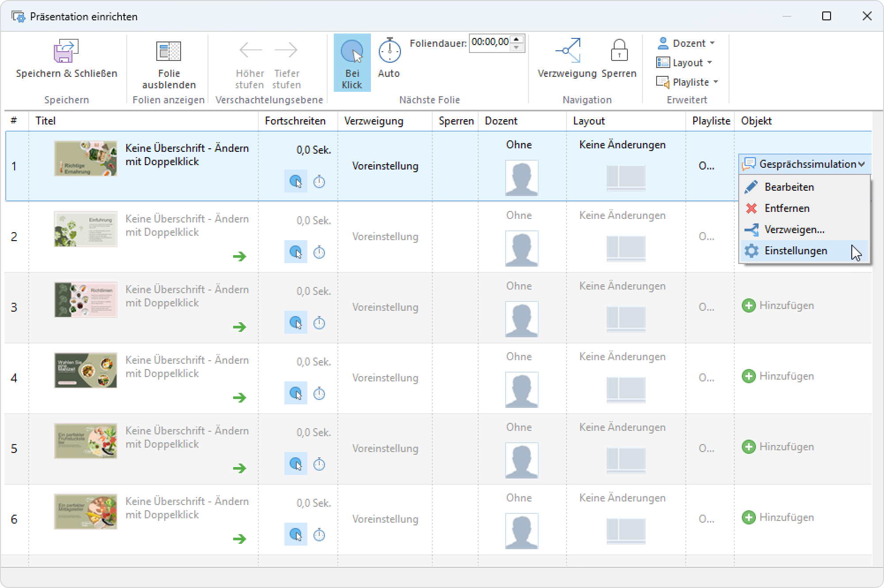Click the Folie ausblenden icon
This screenshot has width=884, height=588.
point(169,51)
